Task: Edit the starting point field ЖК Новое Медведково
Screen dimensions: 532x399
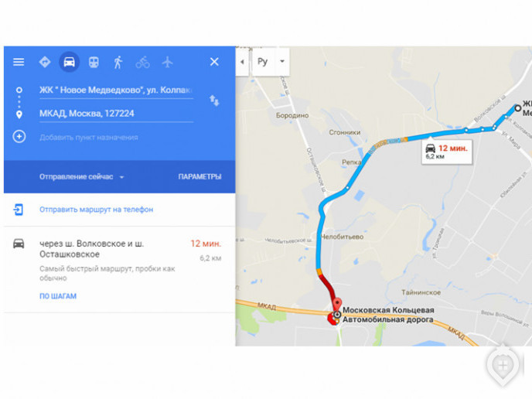Action: click(116, 90)
